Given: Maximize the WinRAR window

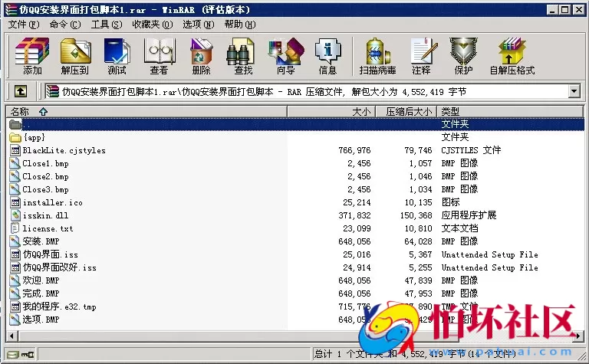Looking at the screenshot, I should pyautogui.click(x=564, y=10).
